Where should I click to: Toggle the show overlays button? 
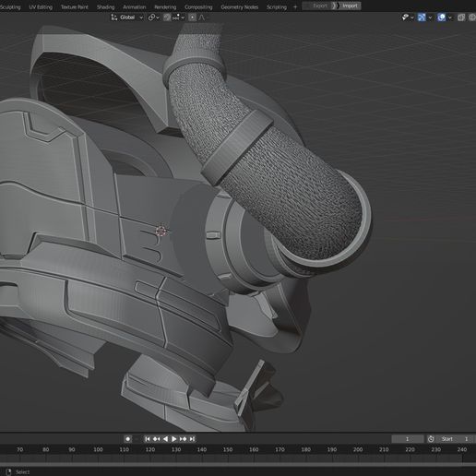point(442,18)
